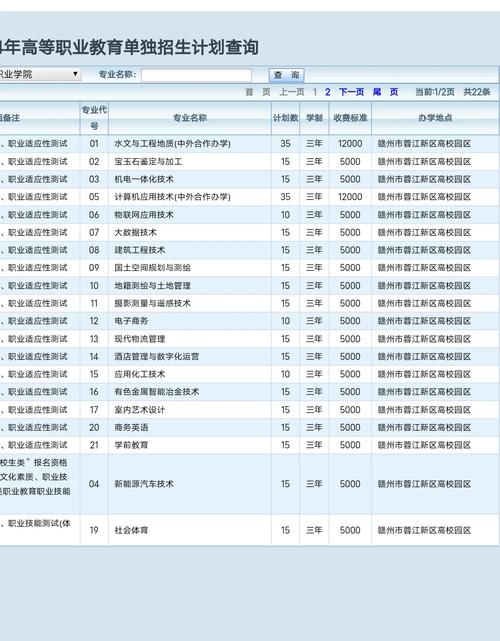Click 赣州市蓉江新区高校园区 in 学前教育 row

pyautogui.click(x=424, y=445)
